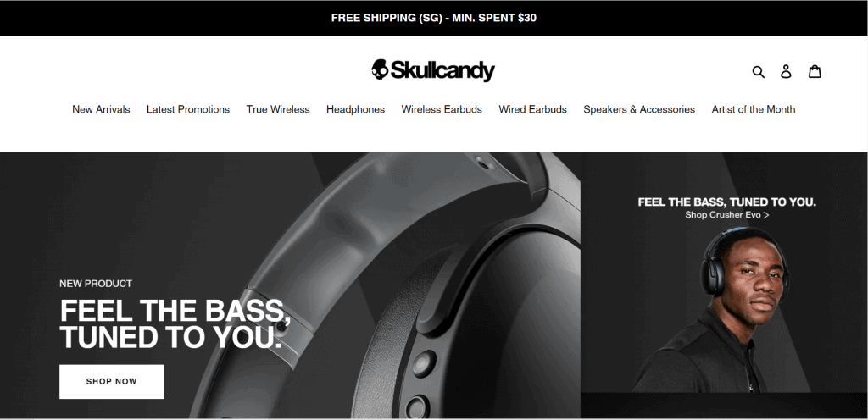
Task: Open the New Arrivals menu
Action: pos(101,109)
